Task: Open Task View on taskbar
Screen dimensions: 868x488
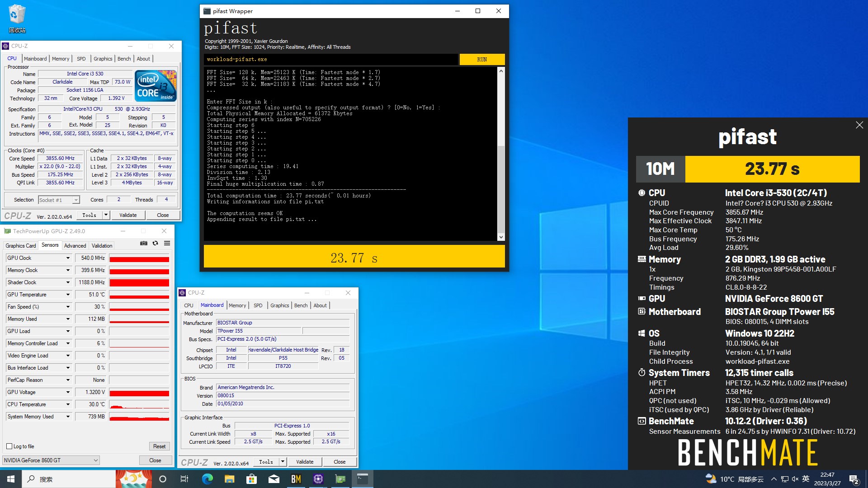Action: (x=184, y=479)
